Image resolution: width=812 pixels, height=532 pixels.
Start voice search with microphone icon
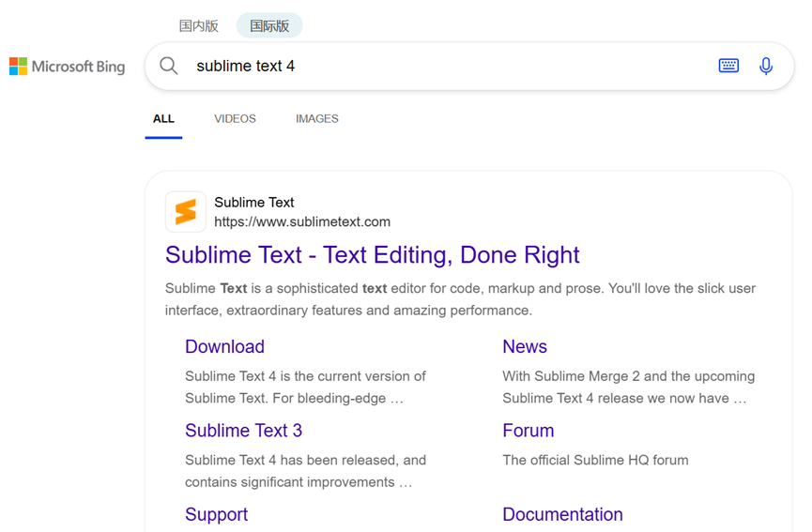766,67
